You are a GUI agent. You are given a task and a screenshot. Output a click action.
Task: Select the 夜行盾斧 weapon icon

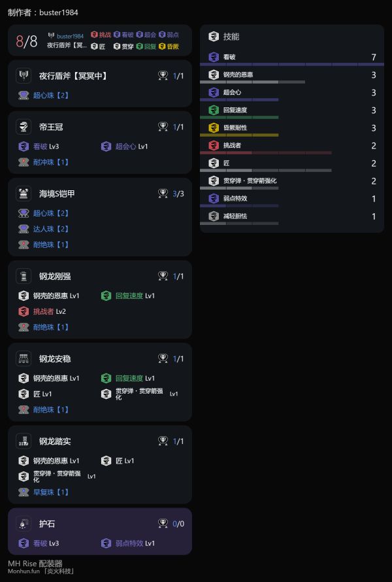coord(24,75)
